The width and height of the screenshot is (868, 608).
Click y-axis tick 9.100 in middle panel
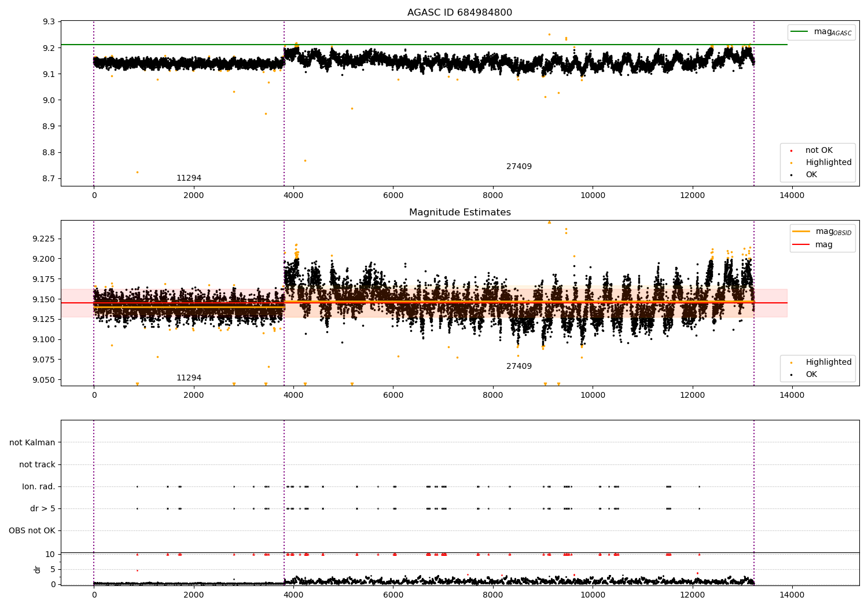[x=44, y=340]
